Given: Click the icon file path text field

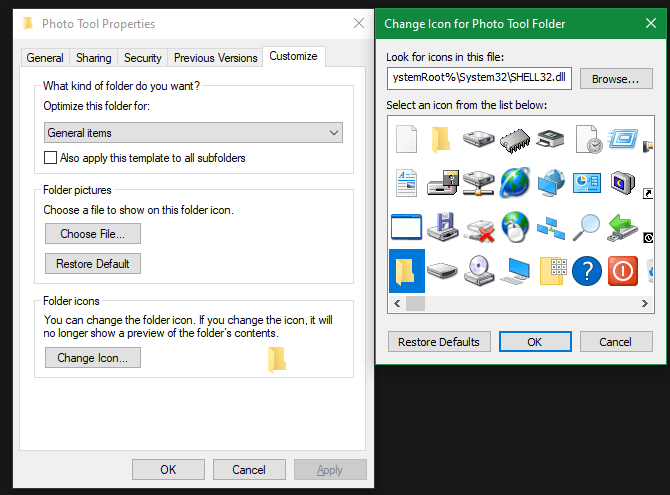Looking at the screenshot, I should (x=478, y=79).
